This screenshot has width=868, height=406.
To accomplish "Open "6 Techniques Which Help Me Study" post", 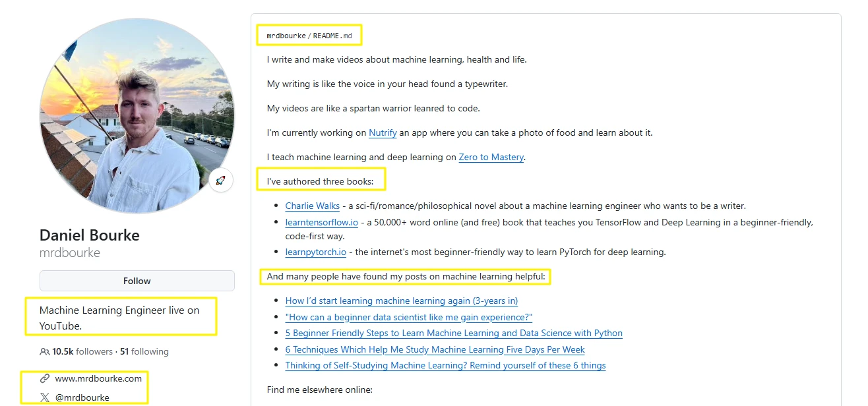I will tap(435, 349).
